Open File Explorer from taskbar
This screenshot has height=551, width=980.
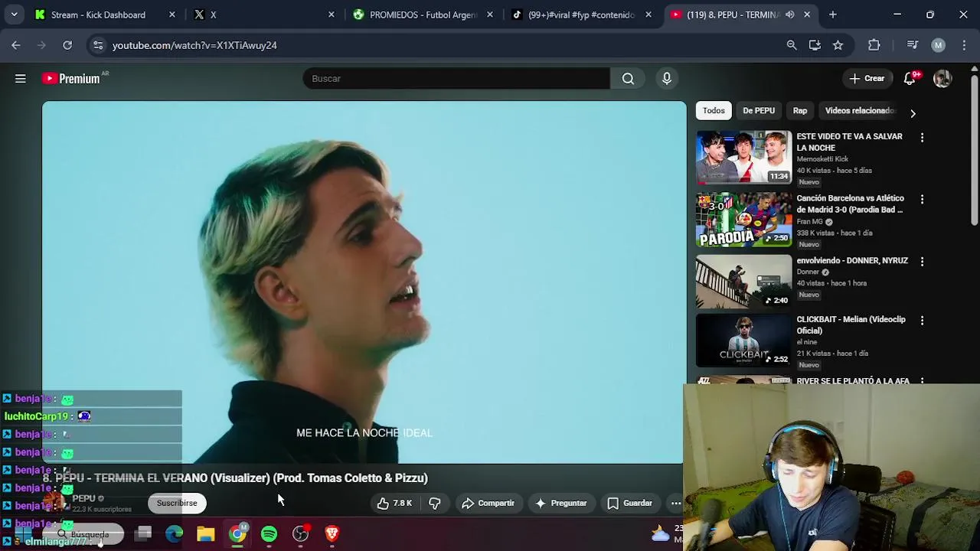[206, 533]
